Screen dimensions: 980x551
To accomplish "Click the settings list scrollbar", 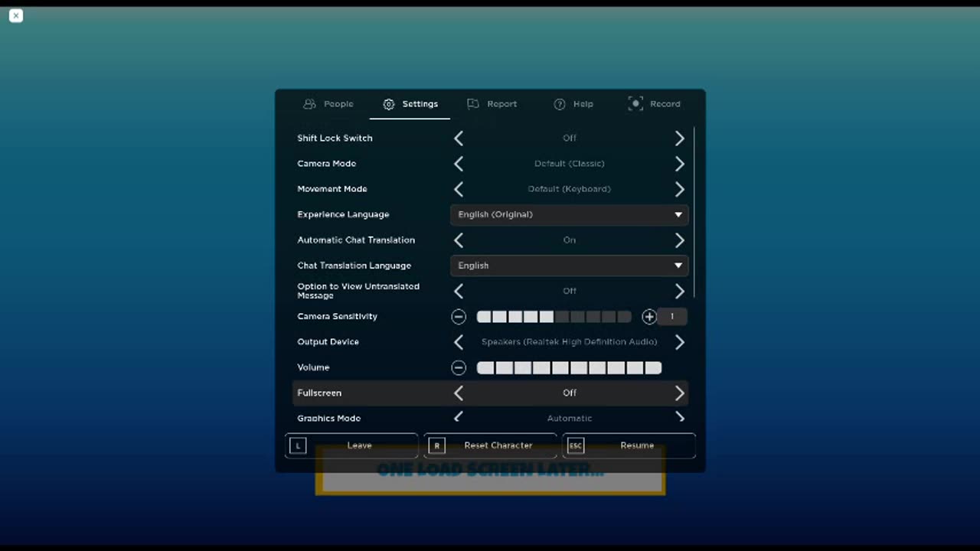I will (694, 212).
